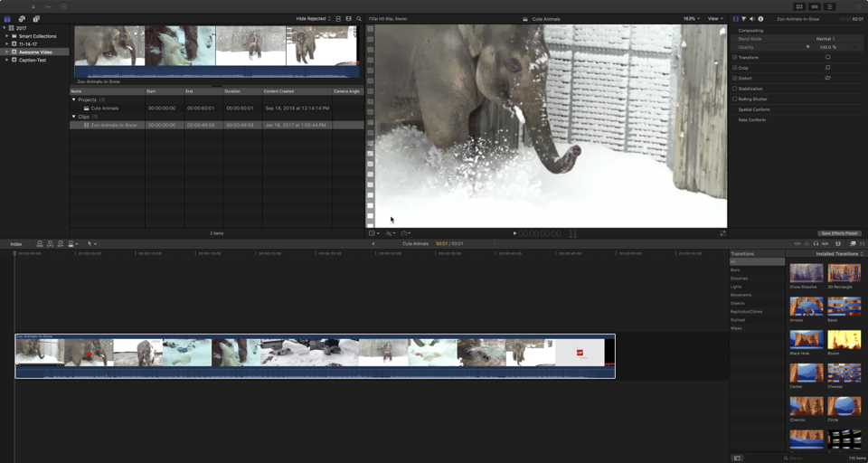This screenshot has height=463, width=868.
Task: Select the Awesome Video event
Action: (x=35, y=52)
